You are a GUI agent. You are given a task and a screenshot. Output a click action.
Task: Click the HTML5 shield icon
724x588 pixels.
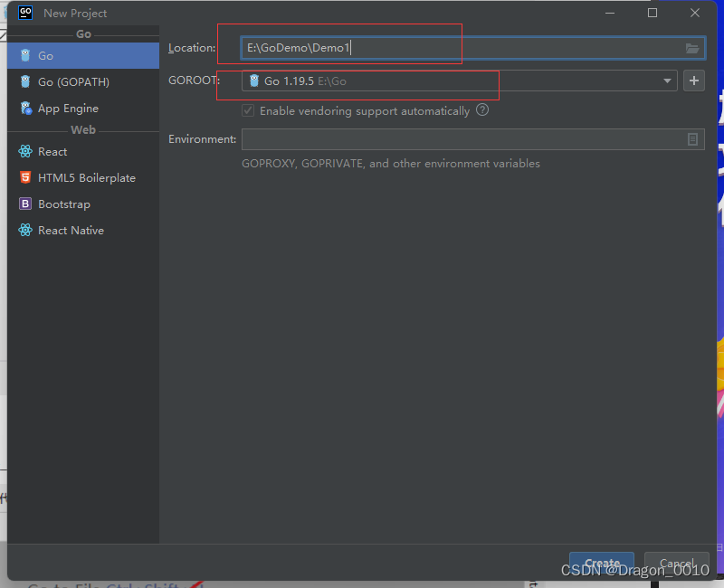(25, 177)
